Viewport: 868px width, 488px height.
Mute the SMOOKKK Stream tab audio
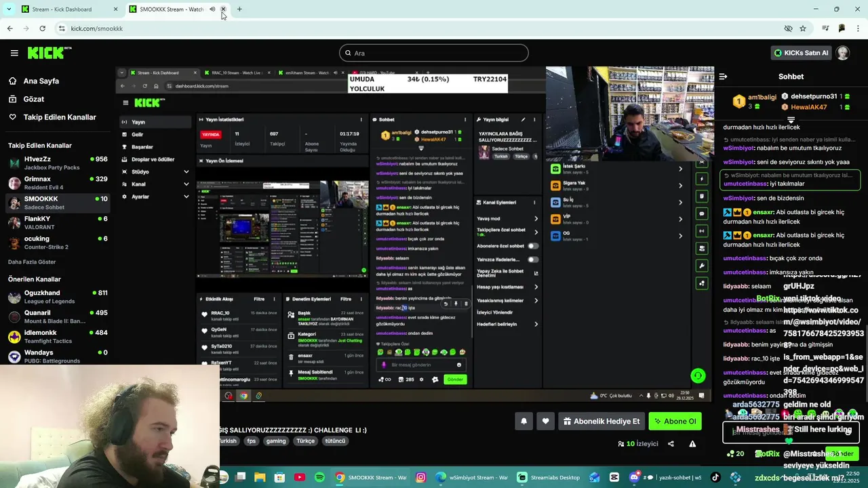[x=212, y=9]
